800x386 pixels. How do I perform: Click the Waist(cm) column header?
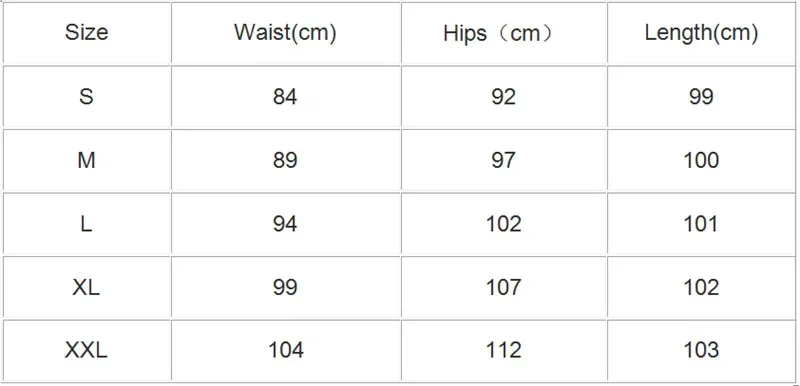pos(286,33)
